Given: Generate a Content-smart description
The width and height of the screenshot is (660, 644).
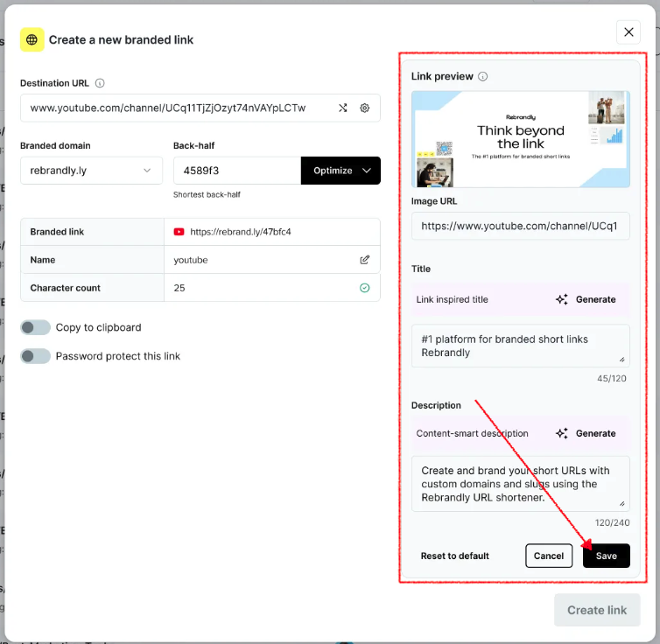Looking at the screenshot, I should [x=595, y=433].
